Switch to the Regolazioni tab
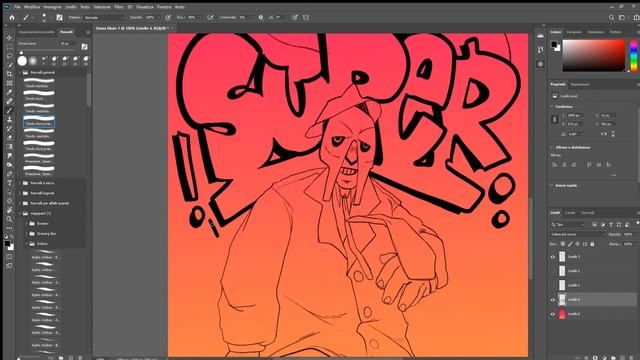640x360 pixels. pos(580,84)
